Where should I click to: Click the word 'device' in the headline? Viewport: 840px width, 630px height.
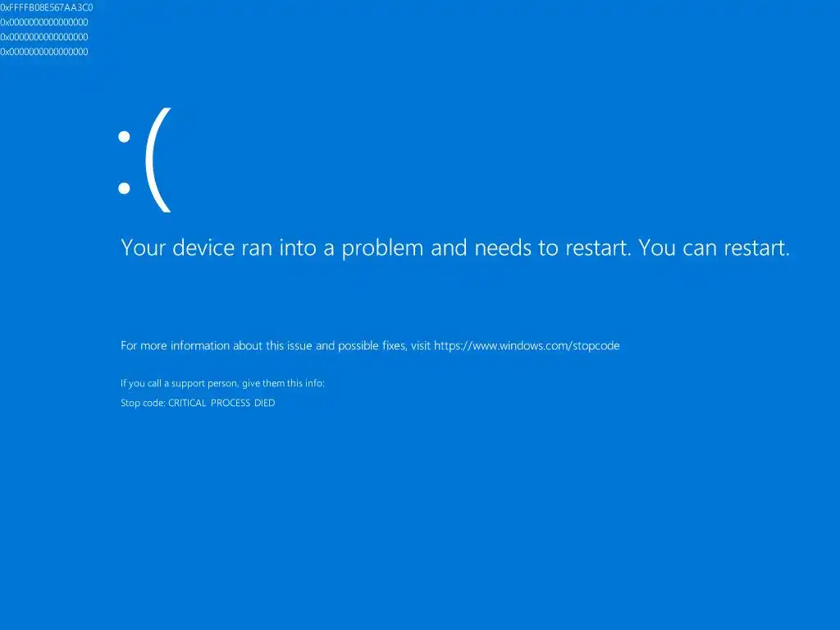(x=203, y=248)
